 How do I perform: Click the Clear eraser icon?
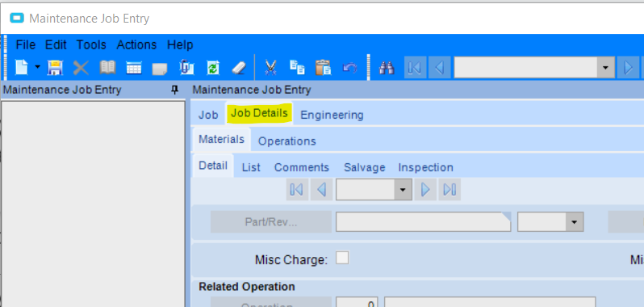[239, 67]
